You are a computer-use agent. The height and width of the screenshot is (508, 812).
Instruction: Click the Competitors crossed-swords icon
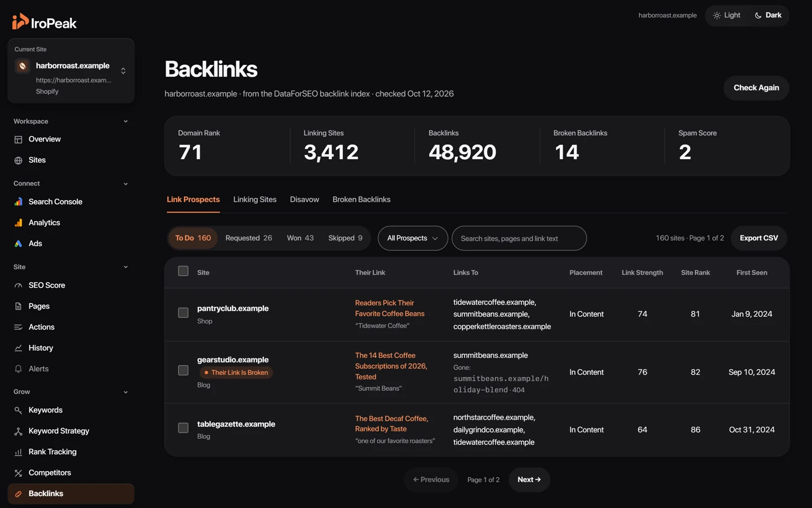coord(18,473)
